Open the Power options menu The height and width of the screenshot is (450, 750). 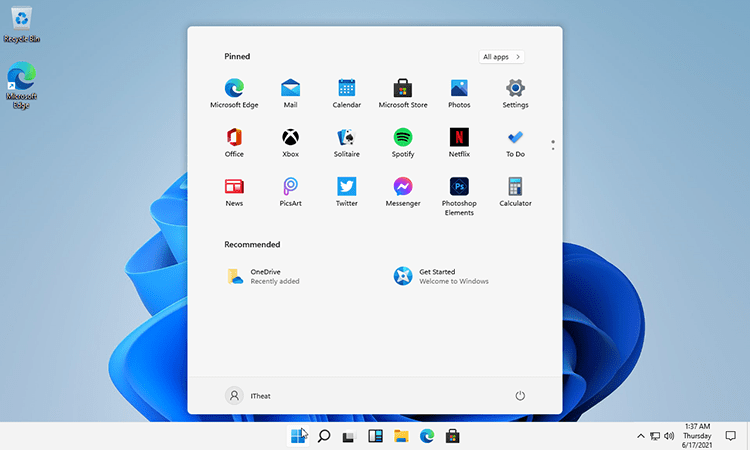pyautogui.click(x=520, y=396)
